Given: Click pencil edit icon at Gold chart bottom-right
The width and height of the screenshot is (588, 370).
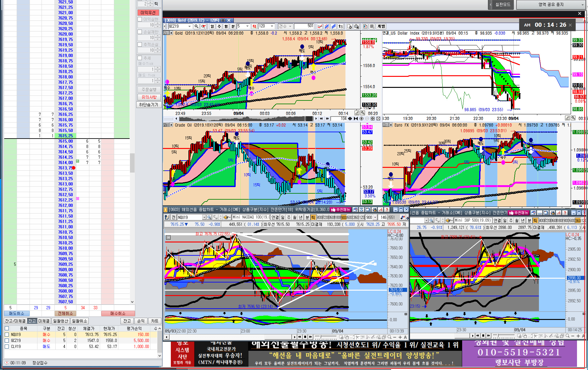Looking at the screenshot, I should 357,113.
